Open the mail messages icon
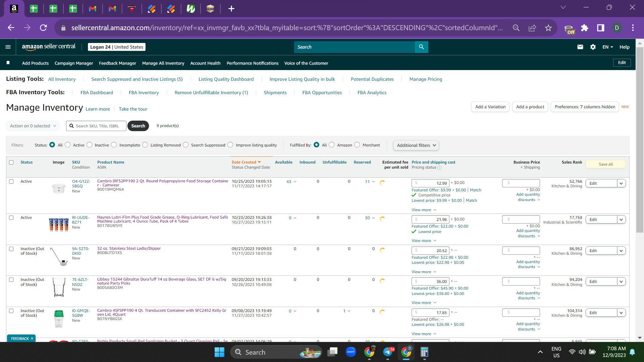644x362 pixels. tap(580, 47)
